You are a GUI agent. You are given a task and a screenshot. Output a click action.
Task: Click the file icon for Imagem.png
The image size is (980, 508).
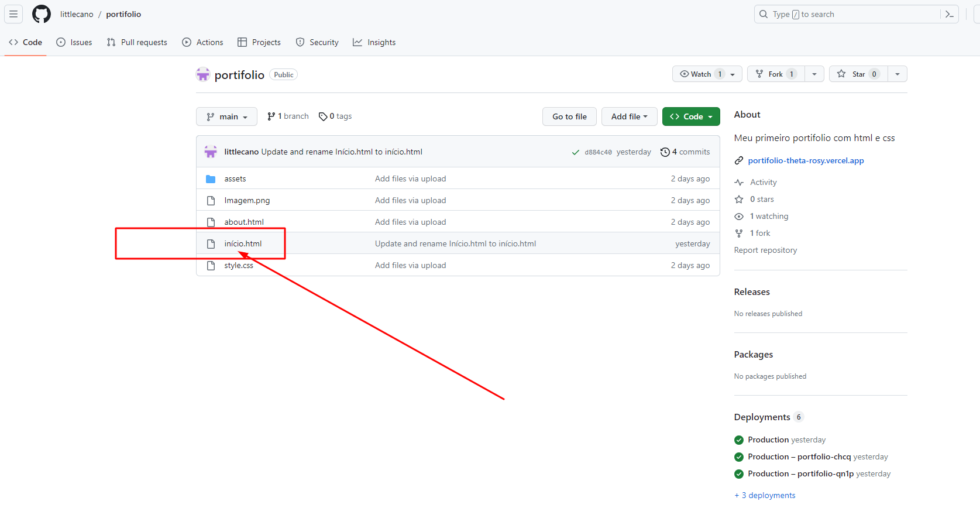pyautogui.click(x=211, y=201)
